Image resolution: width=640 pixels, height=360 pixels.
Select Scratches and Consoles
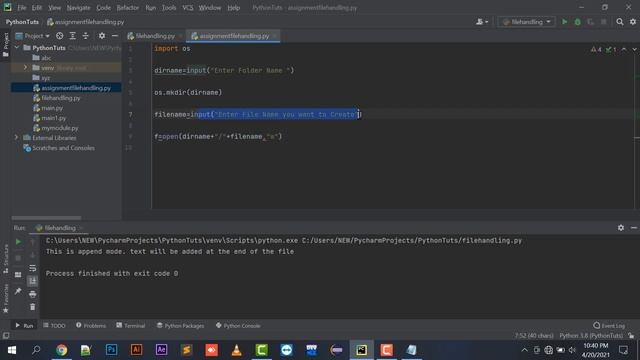click(59, 148)
